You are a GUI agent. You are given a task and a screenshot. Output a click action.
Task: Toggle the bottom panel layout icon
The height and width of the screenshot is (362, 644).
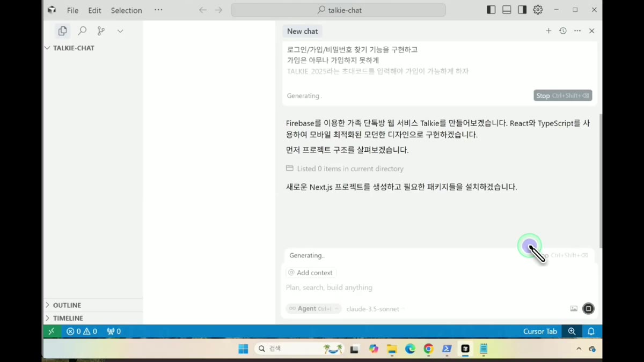(x=507, y=10)
